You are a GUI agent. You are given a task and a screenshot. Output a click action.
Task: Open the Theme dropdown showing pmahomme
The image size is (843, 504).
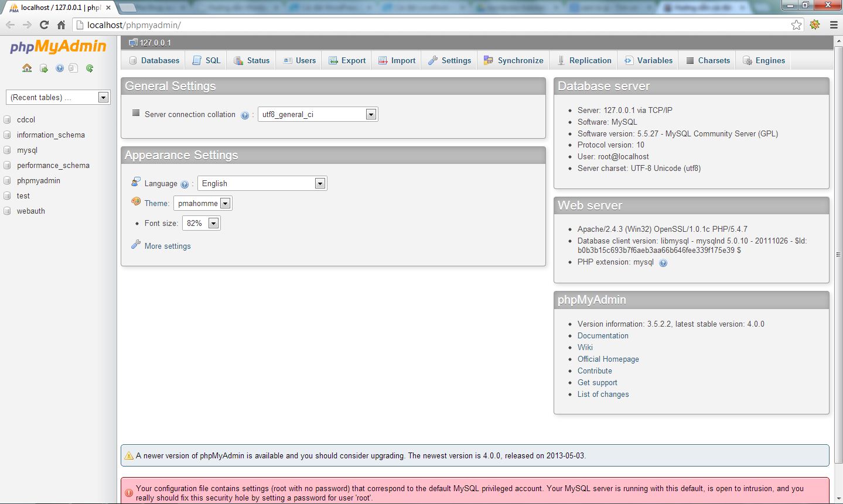tap(203, 203)
